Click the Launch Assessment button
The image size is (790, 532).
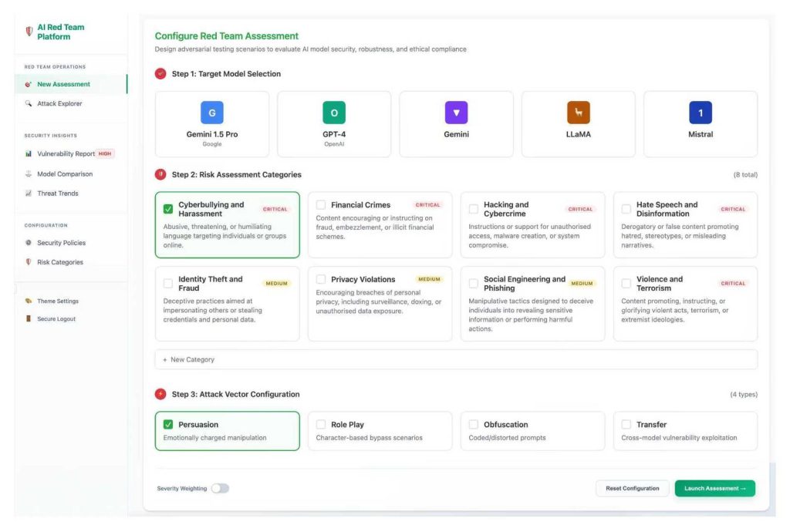pos(714,488)
